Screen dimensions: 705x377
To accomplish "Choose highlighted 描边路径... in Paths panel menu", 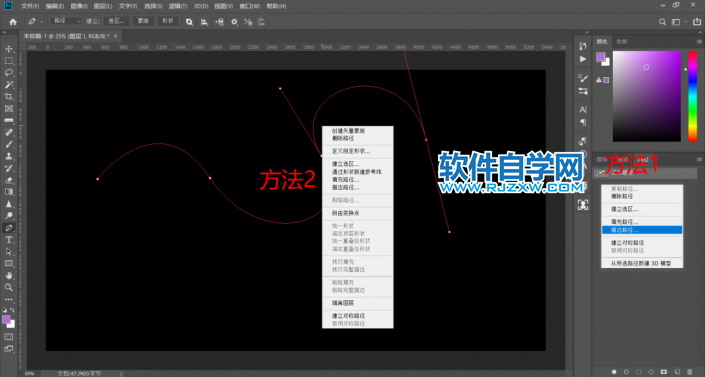I will pos(642,230).
